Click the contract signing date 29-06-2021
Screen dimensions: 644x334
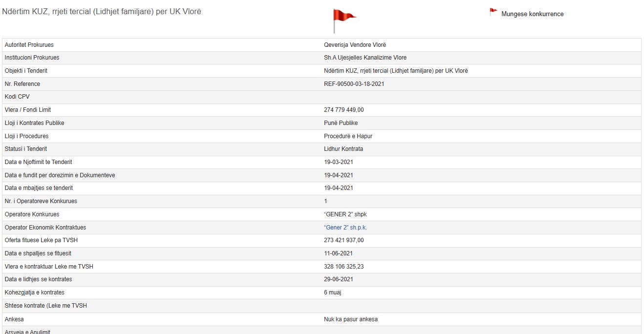[338, 279]
